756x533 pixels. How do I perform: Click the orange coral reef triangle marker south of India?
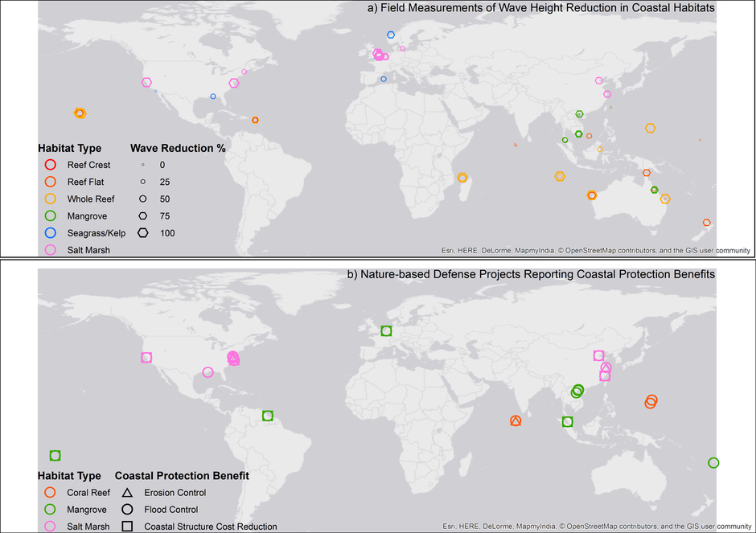click(x=516, y=420)
